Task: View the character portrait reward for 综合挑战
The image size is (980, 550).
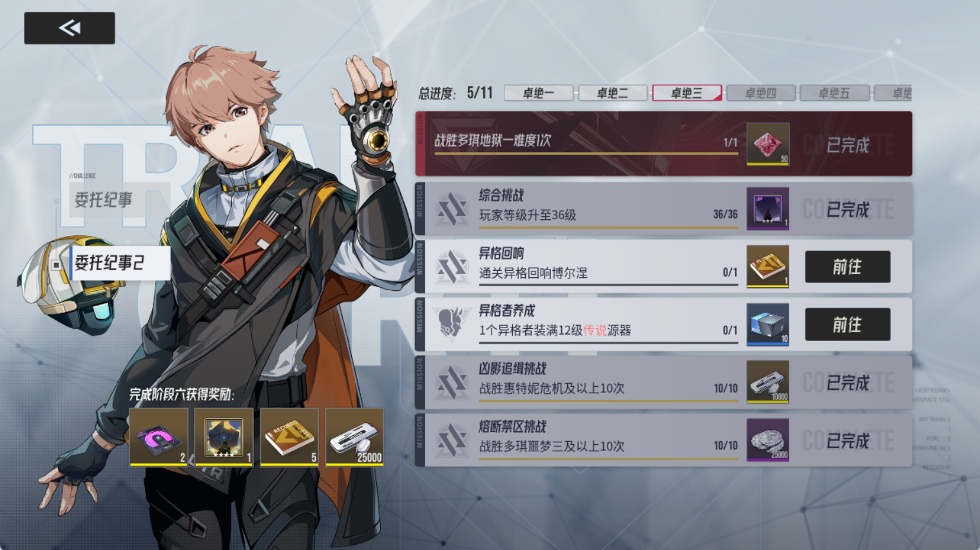Action: pos(767,208)
